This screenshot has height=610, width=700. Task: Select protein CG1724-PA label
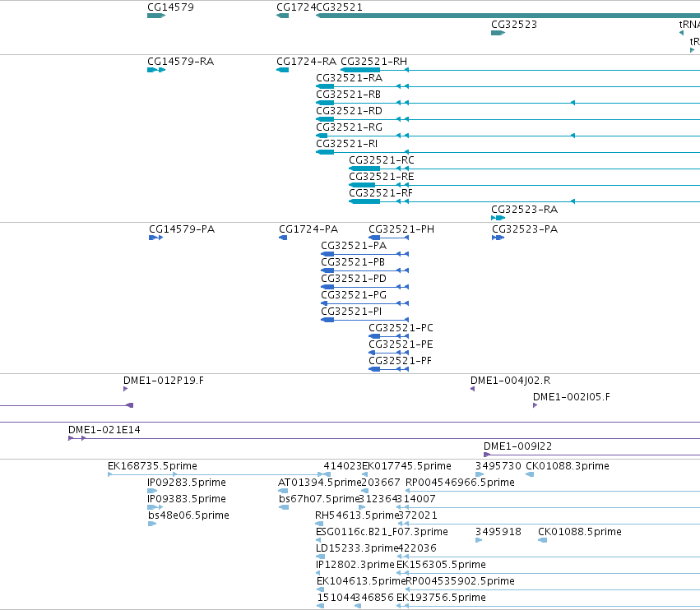(308, 229)
